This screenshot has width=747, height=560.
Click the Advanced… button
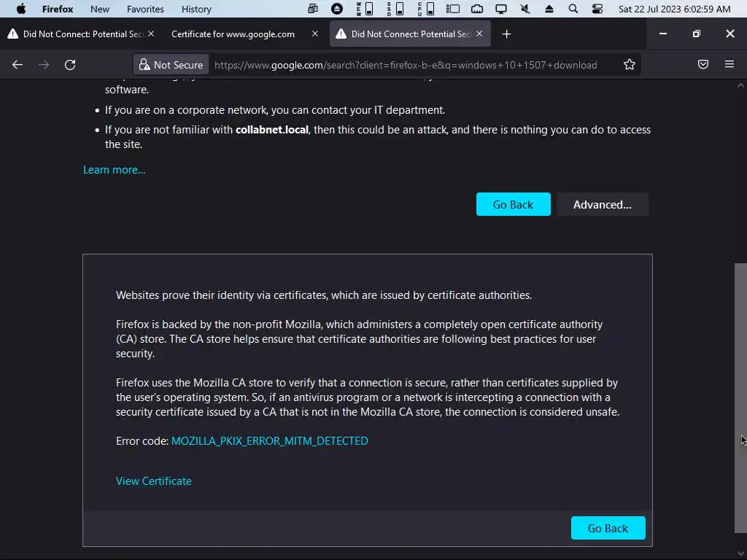coord(602,204)
